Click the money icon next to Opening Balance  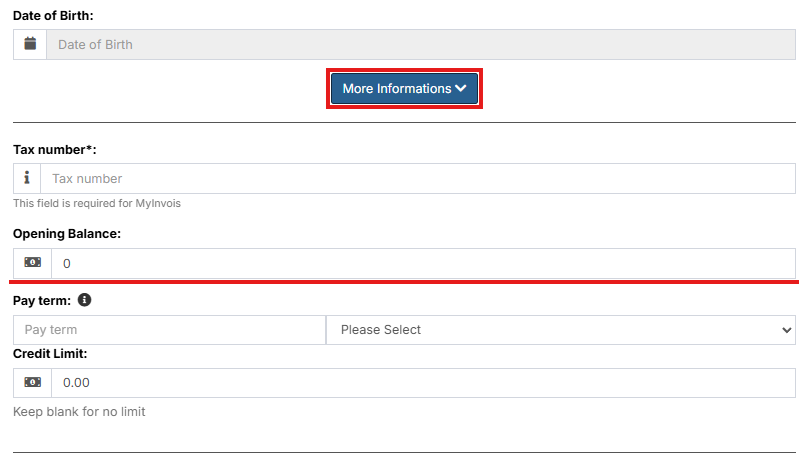32,263
